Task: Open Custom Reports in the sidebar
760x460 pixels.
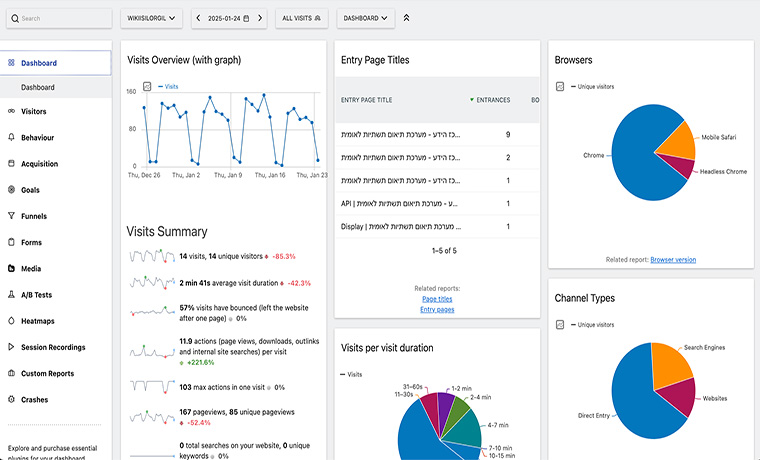Action: pos(48,373)
